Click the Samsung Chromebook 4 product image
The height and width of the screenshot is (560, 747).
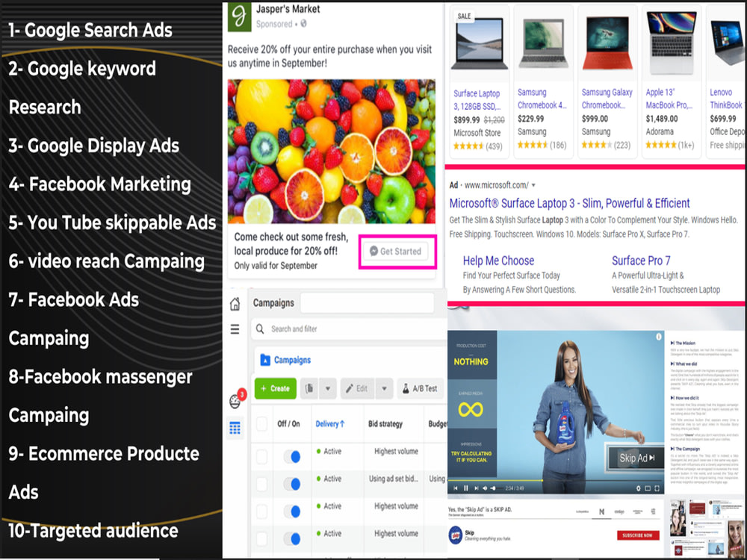[x=544, y=43]
